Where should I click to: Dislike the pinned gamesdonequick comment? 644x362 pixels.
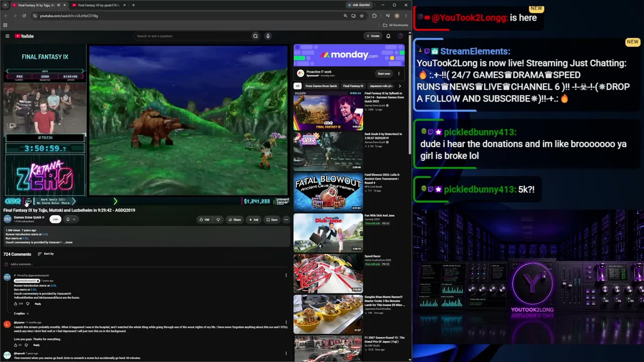click(x=27, y=304)
